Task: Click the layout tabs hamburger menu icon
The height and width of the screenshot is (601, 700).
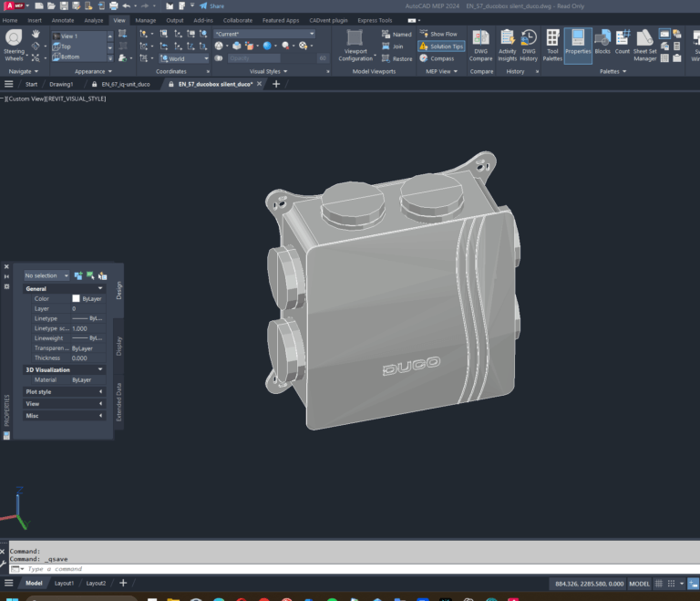Action: (x=8, y=583)
